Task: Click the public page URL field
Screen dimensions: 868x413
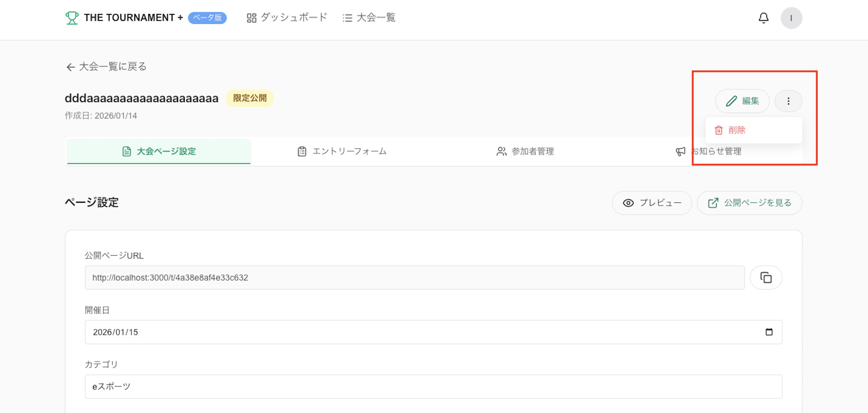Action: click(414, 278)
